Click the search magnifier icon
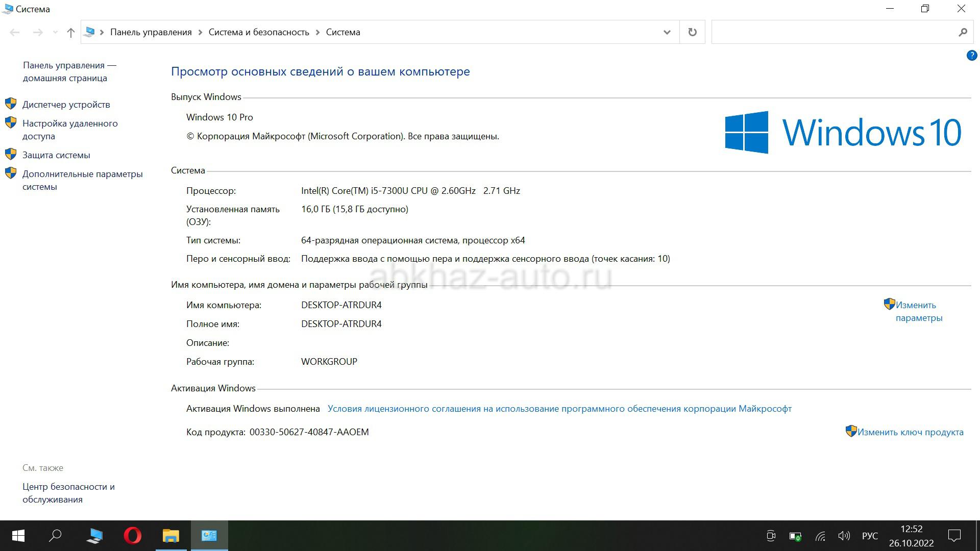The height and width of the screenshot is (551, 980). point(963,32)
